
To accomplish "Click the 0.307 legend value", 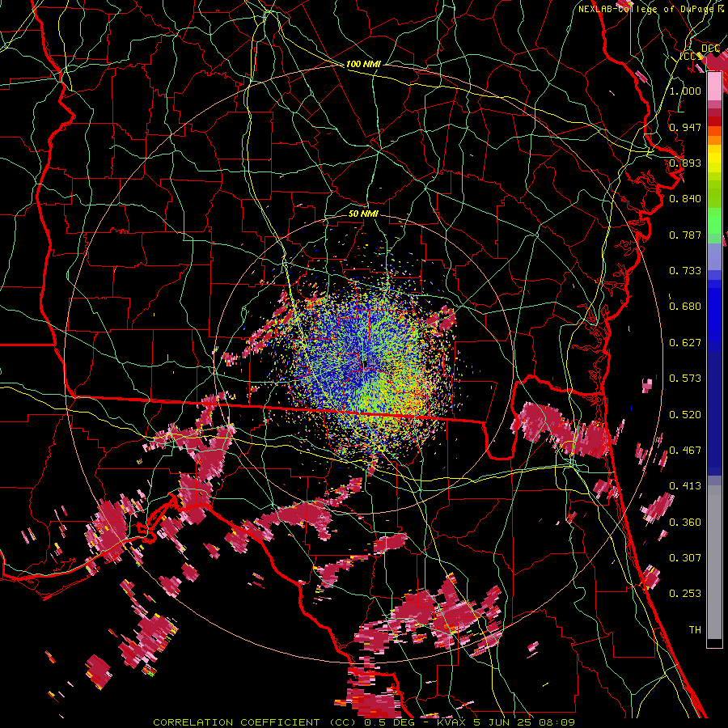I will coord(685,558).
